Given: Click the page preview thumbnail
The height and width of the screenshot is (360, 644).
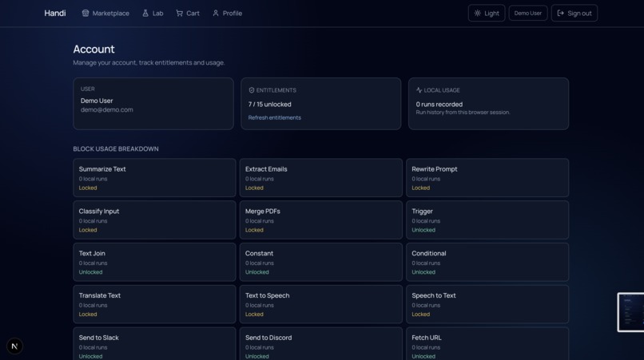Looking at the screenshot, I should click(x=631, y=312).
